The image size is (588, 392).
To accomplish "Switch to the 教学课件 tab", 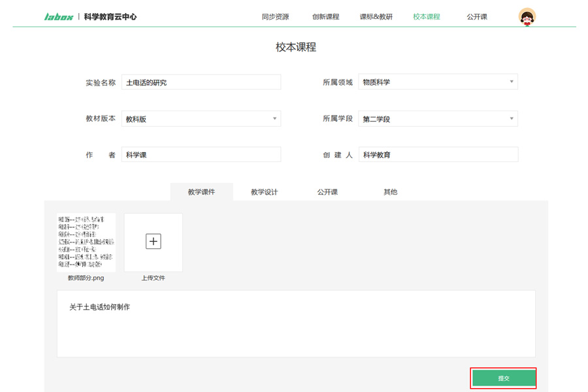I will tap(201, 192).
